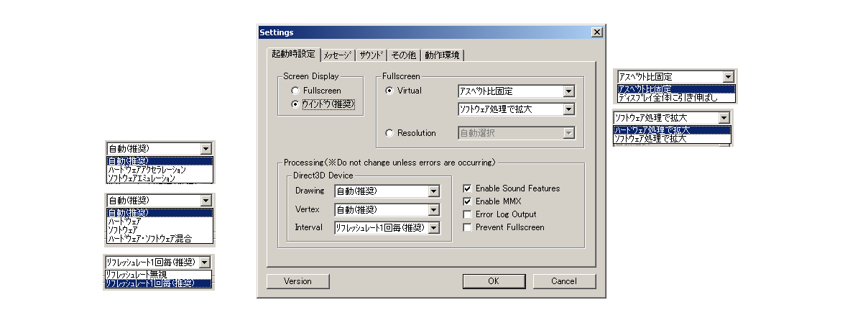Image resolution: width=868 pixels, height=310 pixels.
Task: Click the Version button
Action: click(x=297, y=281)
